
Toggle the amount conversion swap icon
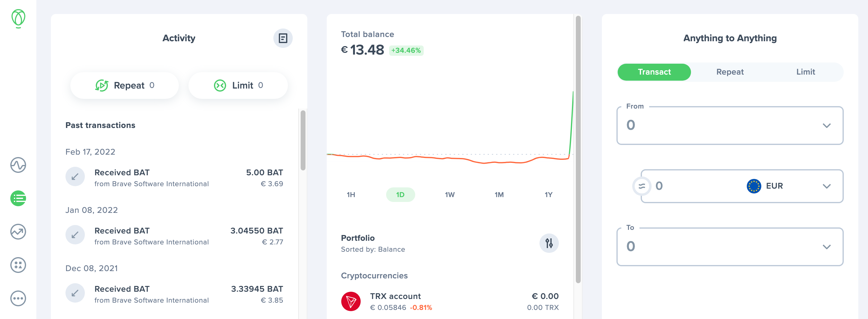642,186
